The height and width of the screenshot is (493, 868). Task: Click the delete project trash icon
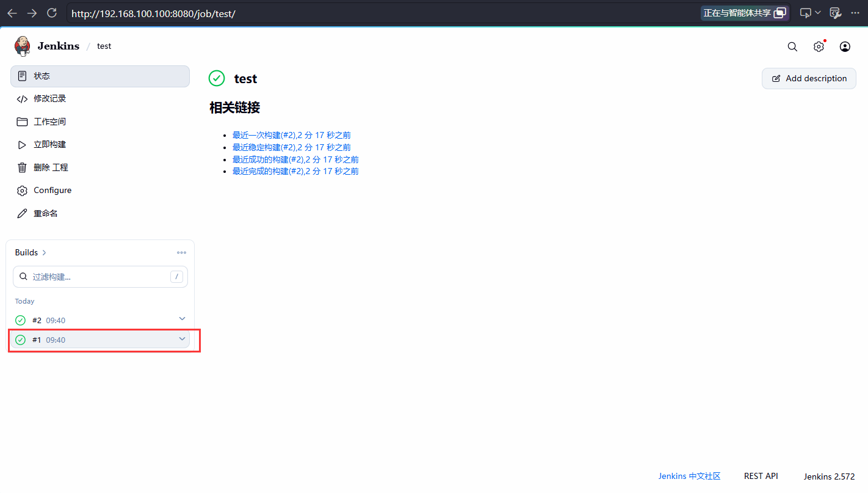tap(22, 167)
